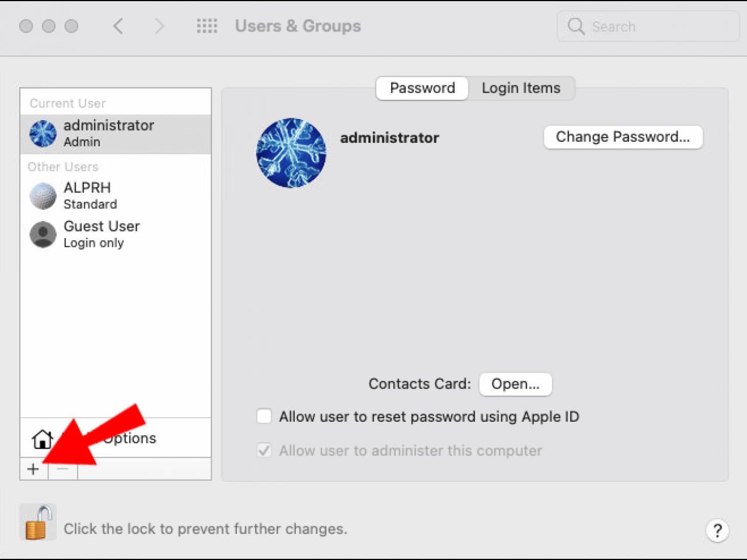
Task: Click the remove user minus icon
Action: 62,468
